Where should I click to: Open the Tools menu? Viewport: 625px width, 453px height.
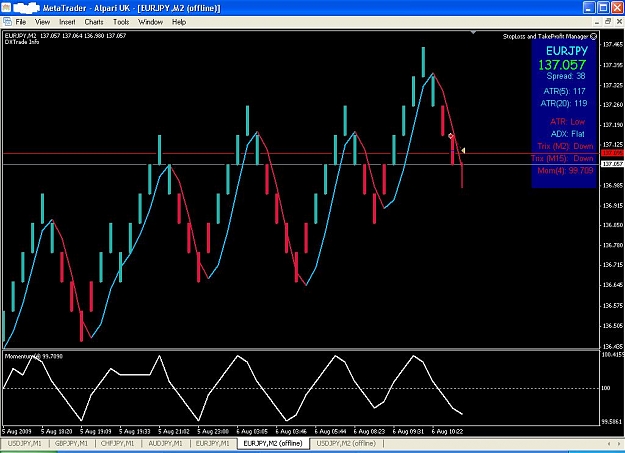(121, 22)
